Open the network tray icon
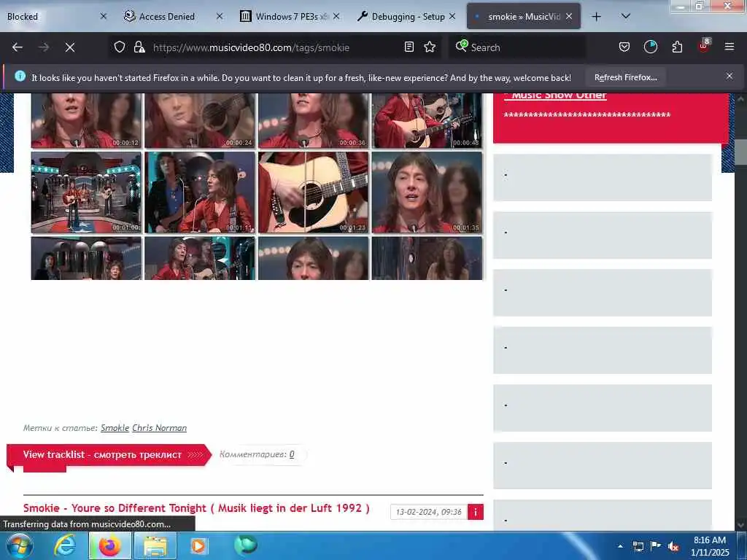 (x=638, y=546)
